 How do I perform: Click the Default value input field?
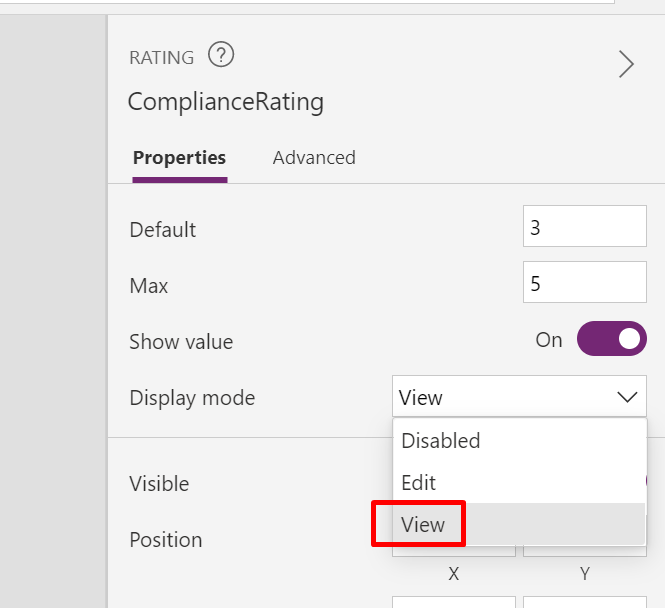tap(584, 226)
